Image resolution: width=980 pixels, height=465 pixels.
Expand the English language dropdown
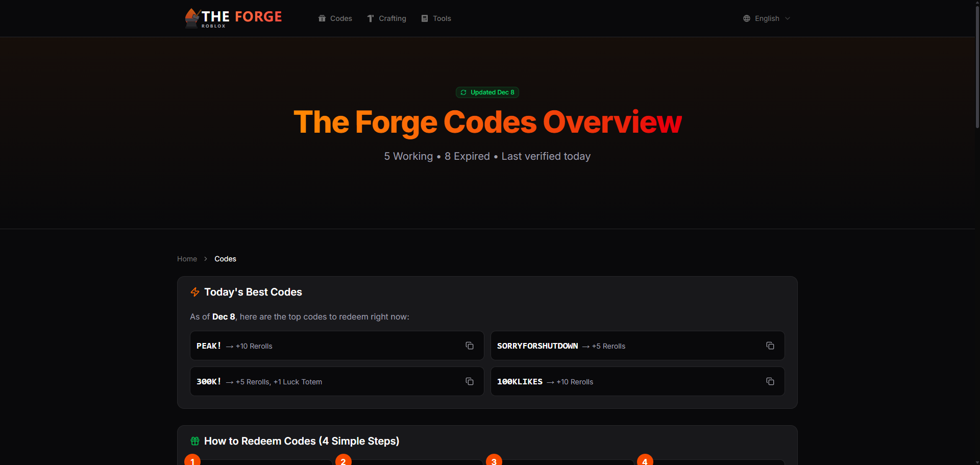tap(767, 18)
